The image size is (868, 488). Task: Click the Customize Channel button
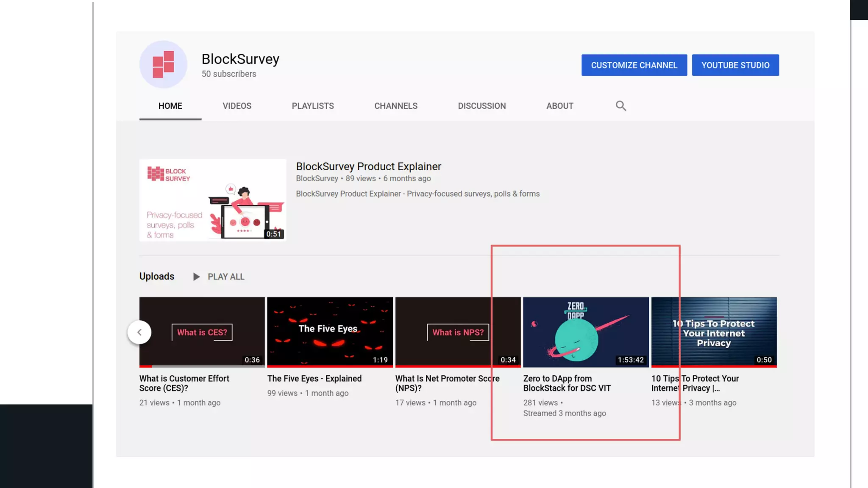coord(634,65)
